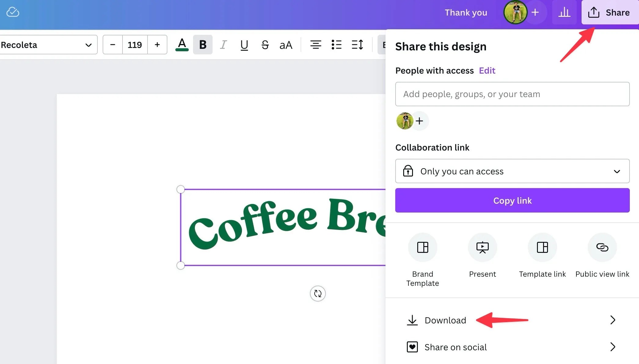Screen dimensions: 639x364
Task: Open the Recoleta font dropdown
Action: [49, 45]
